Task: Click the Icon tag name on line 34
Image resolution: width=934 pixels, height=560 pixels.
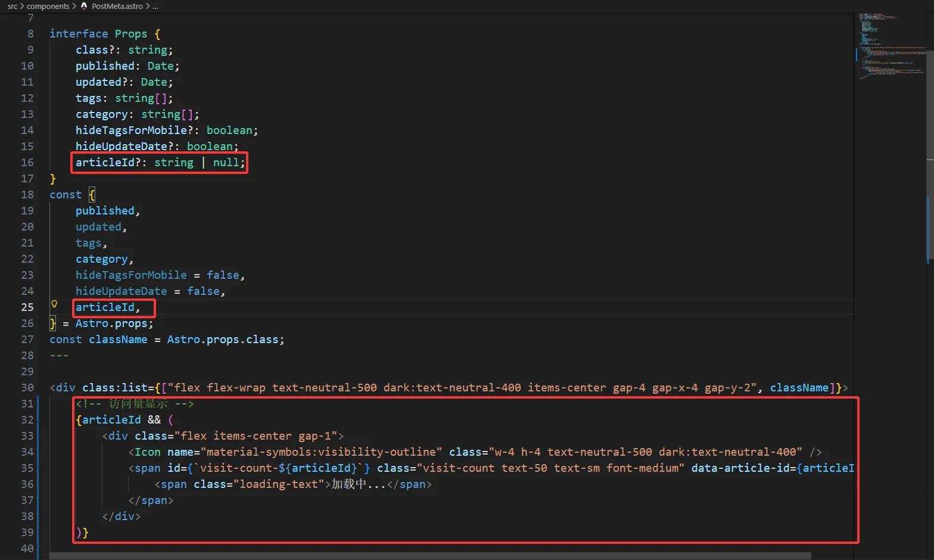Action: pos(147,452)
